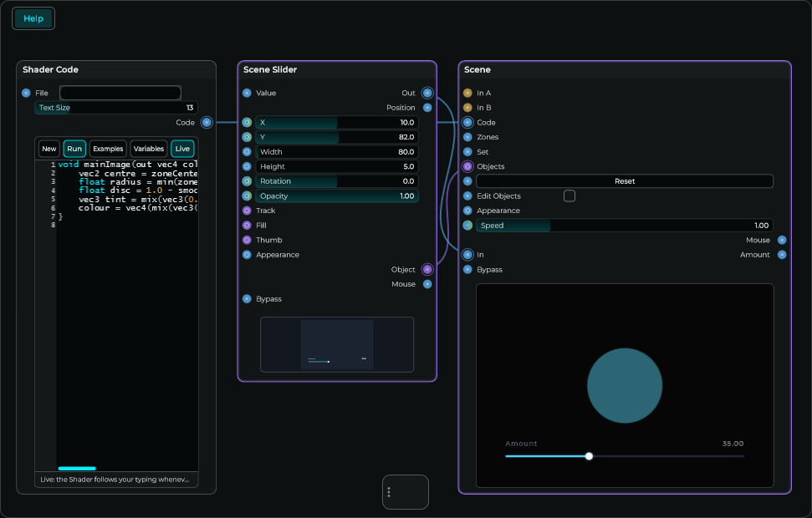Click the Value input port on Scene Slider
The image size is (812, 518).
point(247,93)
